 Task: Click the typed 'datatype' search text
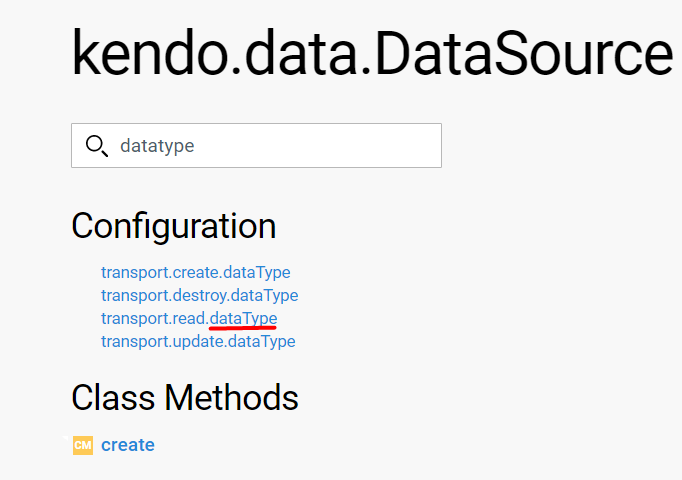[x=156, y=146]
